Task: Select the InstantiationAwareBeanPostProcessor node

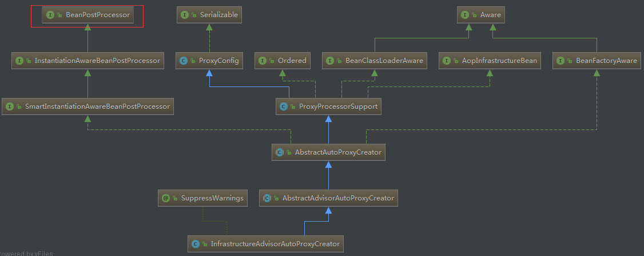Action: coord(88,61)
